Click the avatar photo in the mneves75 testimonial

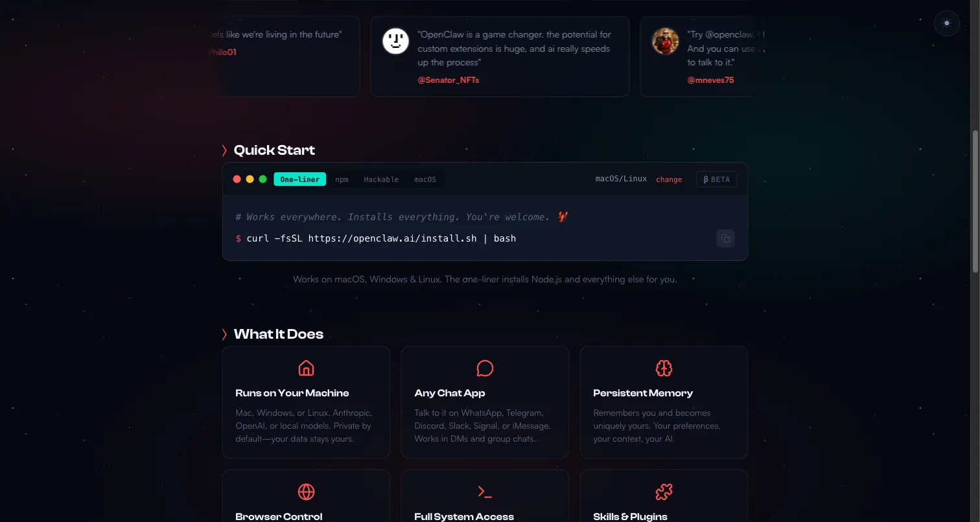click(x=665, y=41)
